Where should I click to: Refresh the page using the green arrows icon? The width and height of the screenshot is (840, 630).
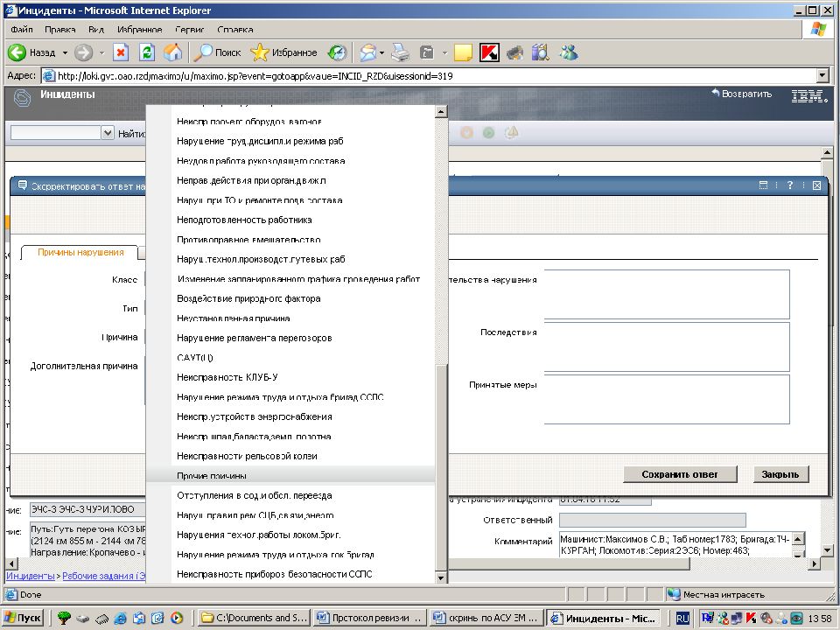point(147,52)
